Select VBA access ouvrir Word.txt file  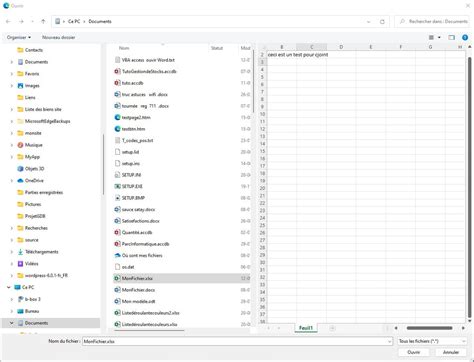click(x=148, y=60)
